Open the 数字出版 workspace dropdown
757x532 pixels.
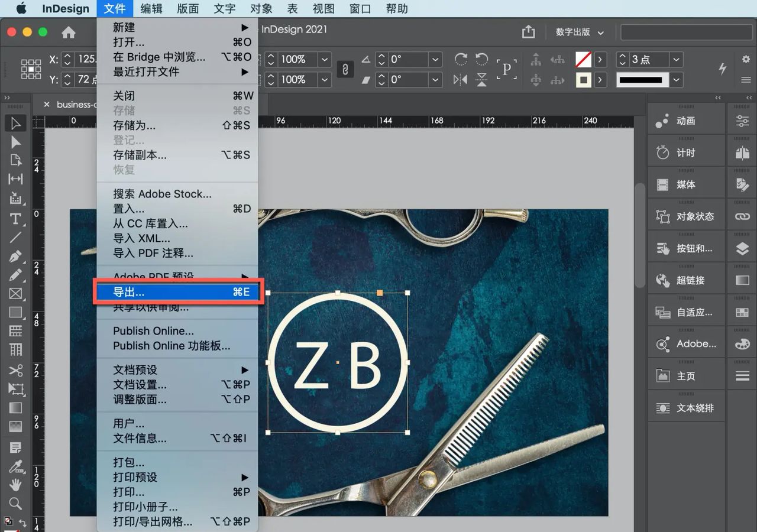578,32
